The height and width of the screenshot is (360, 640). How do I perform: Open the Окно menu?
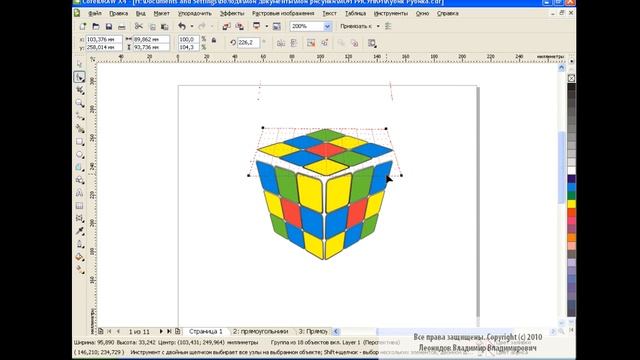click(x=422, y=13)
